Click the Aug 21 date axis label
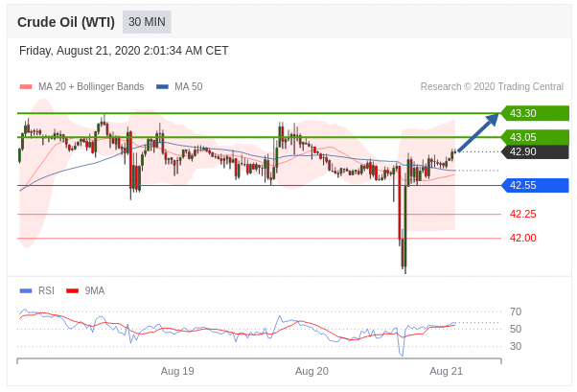This screenshot has width=577, height=392. tap(446, 371)
